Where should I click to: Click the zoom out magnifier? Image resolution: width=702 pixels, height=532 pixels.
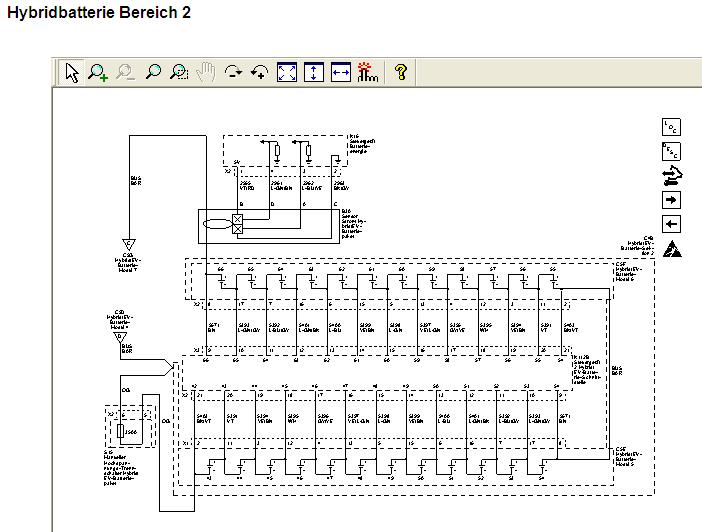[125, 72]
